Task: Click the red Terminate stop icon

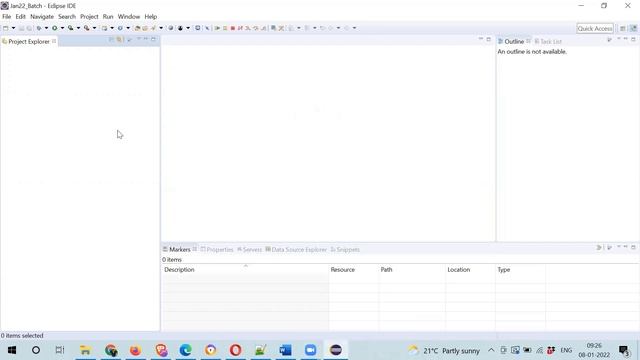Action: (233, 28)
